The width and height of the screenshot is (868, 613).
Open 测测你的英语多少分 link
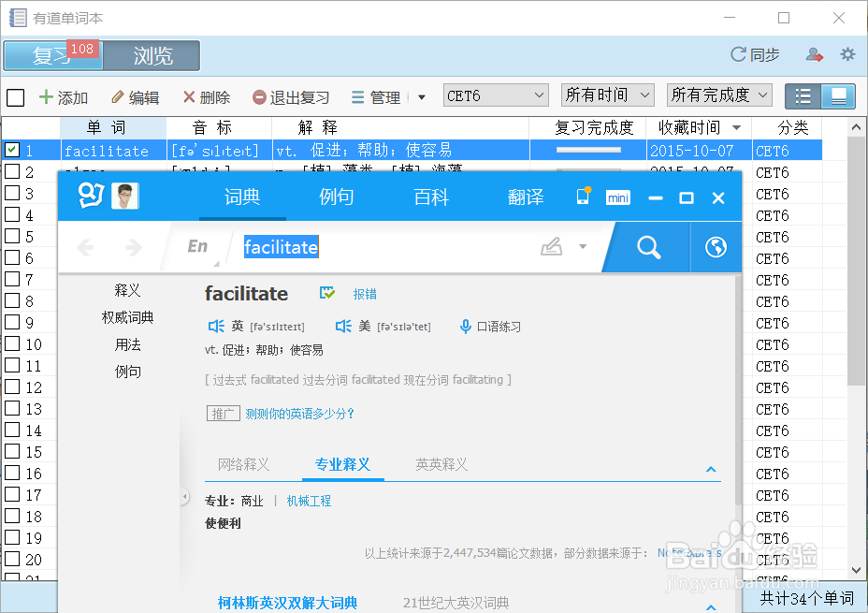pyautogui.click(x=299, y=414)
